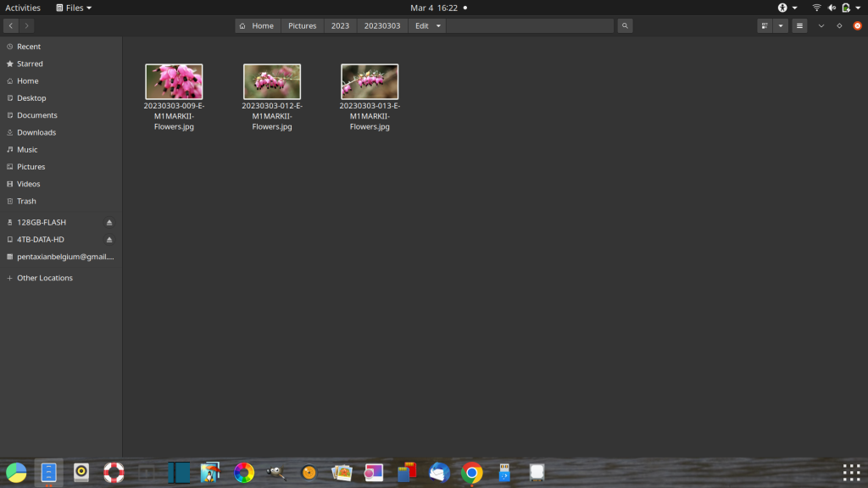The width and height of the screenshot is (868, 488).
Task: Launch the pie chart app in dock
Action: pyautogui.click(x=16, y=473)
